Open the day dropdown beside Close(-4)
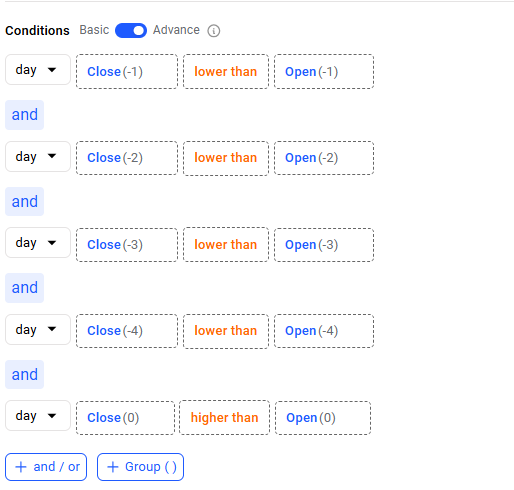The width and height of the screenshot is (514, 490). pos(38,329)
